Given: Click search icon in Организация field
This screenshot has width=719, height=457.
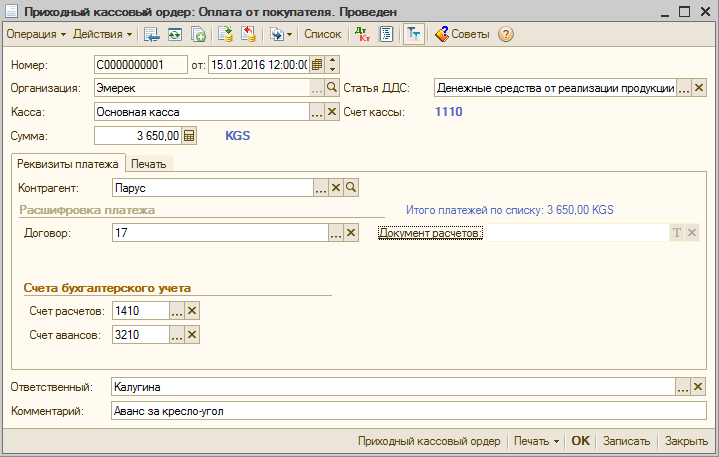Looking at the screenshot, I should (332, 88).
